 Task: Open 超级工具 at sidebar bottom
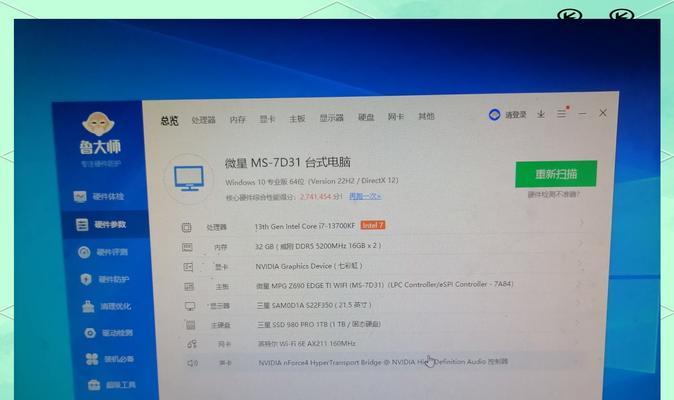(x=112, y=385)
